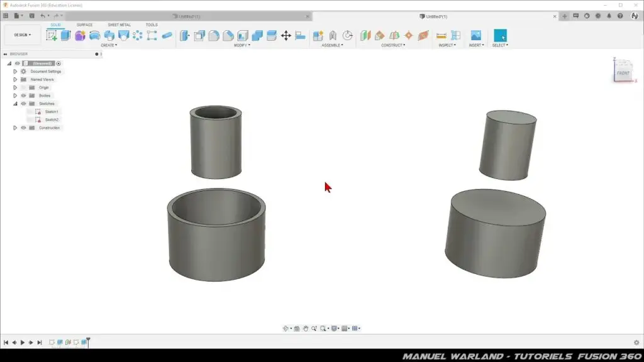
Task: Select the Offset Plane tool
Action: pyautogui.click(x=365, y=35)
